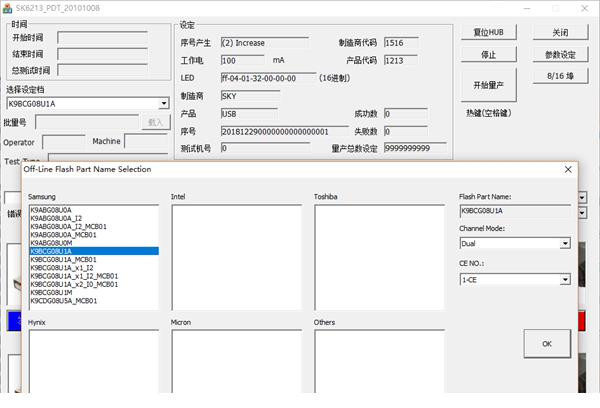Click the 序号 serial number field
The height and width of the screenshot is (408, 600).
coord(284,131)
